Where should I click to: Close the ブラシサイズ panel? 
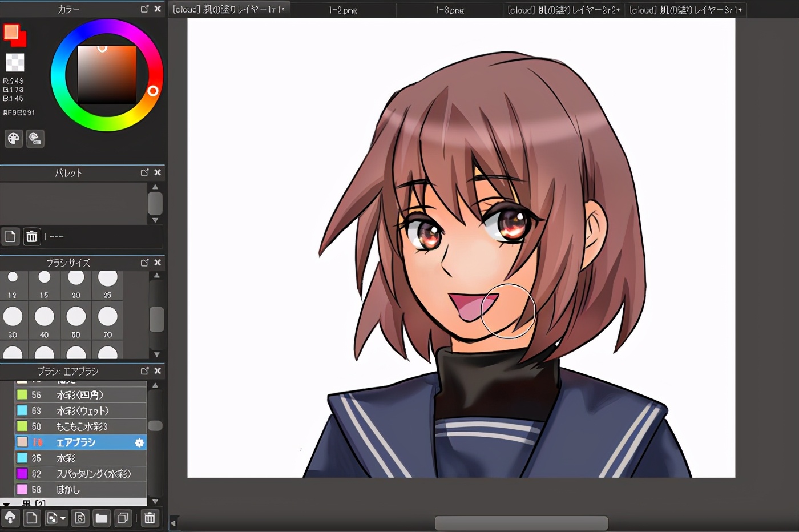[x=158, y=263]
